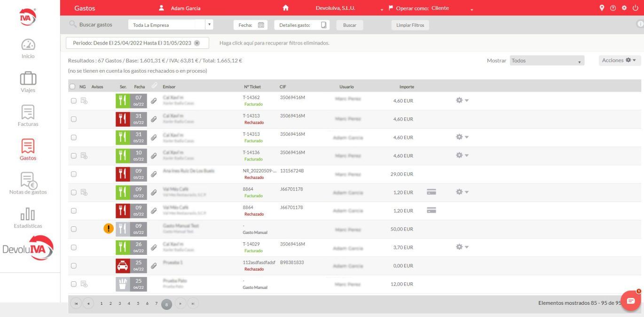Image resolution: width=644 pixels, height=317 pixels.
Task: Click the home icon in top bar
Action: click(x=285, y=8)
